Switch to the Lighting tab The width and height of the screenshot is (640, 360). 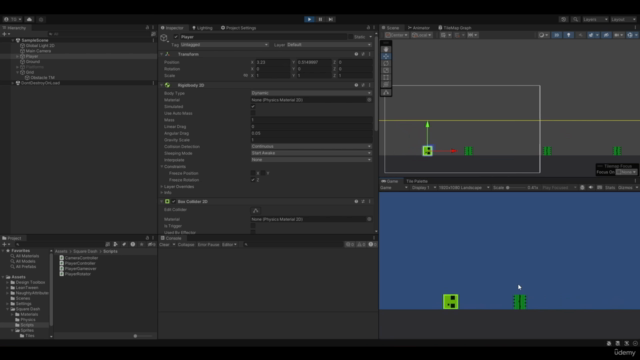tap(202, 28)
